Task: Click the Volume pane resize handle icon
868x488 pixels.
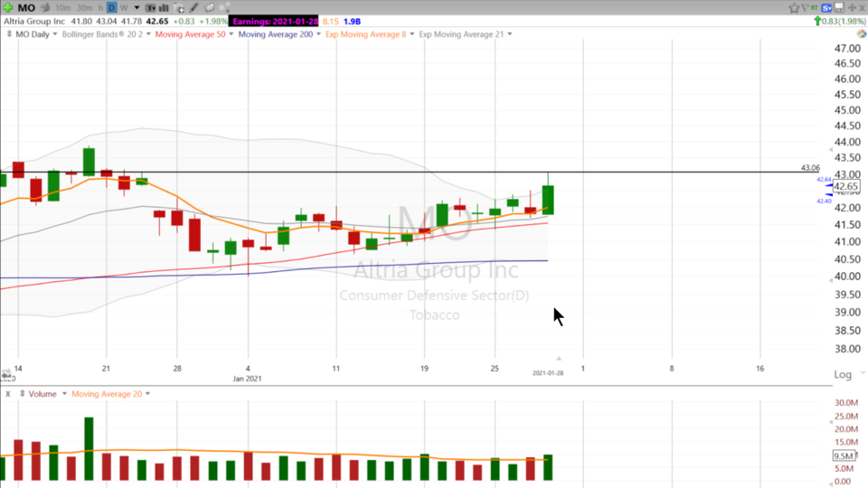Action: coord(22,393)
